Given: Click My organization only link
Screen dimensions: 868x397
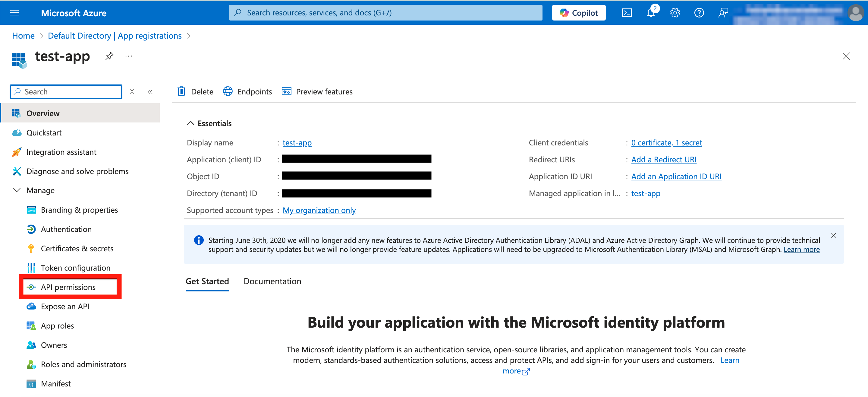Looking at the screenshot, I should pos(319,210).
